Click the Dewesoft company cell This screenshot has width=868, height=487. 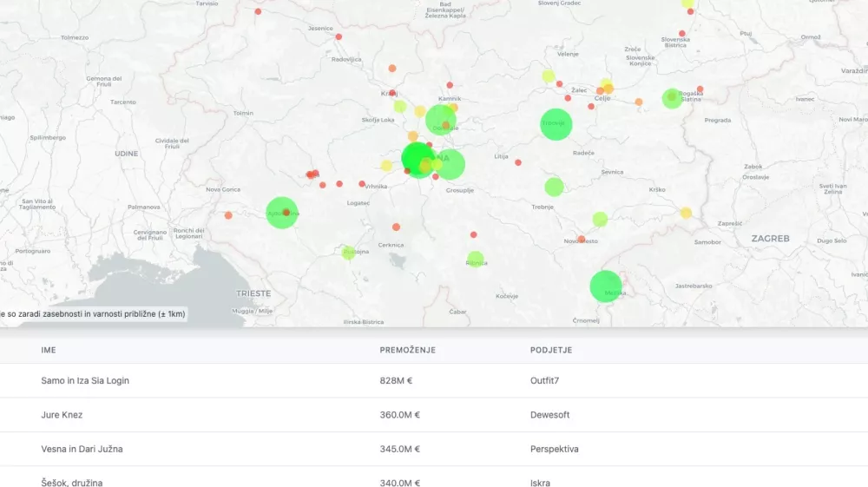click(549, 415)
